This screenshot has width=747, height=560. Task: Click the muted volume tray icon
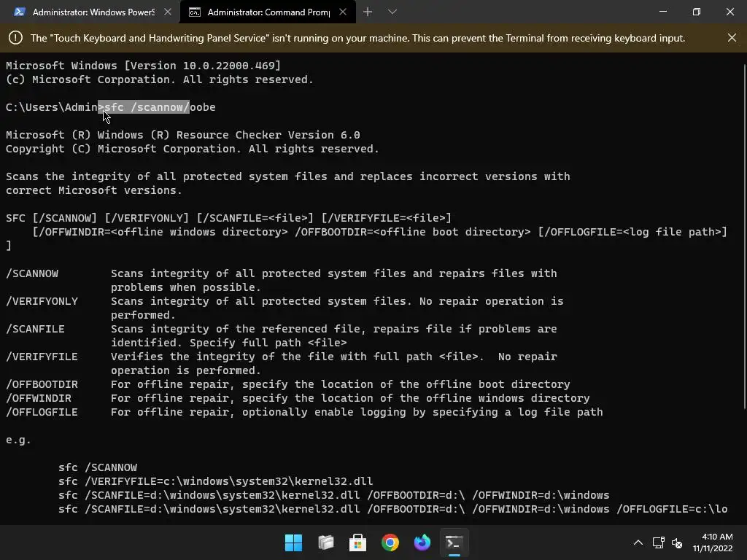676,542
